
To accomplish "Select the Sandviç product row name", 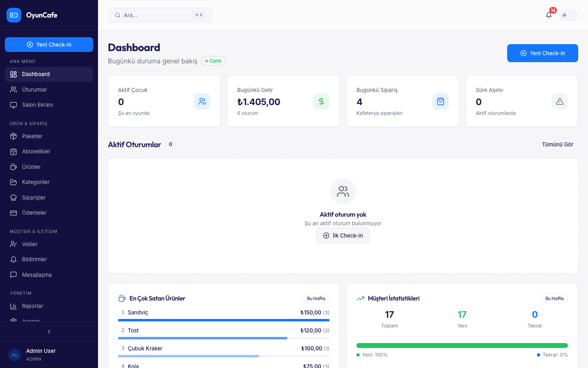I will 138,312.
